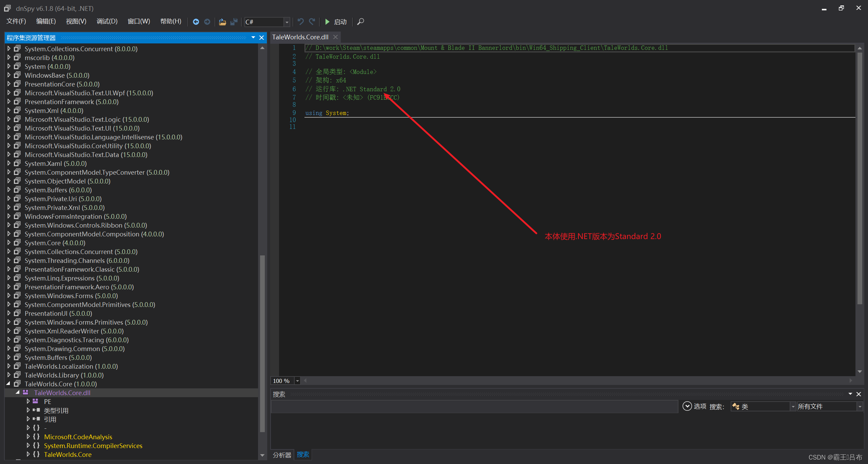The image size is (868, 464).
Task: Click the 类型引用 references icon
Action: coord(36,410)
